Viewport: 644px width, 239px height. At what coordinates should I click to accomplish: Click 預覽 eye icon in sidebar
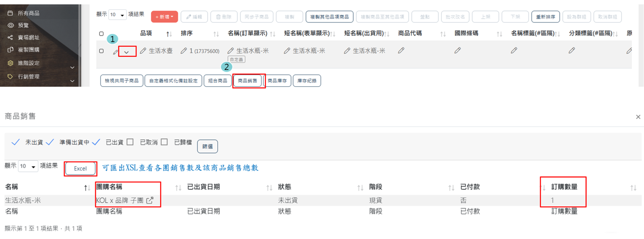pyautogui.click(x=10, y=25)
